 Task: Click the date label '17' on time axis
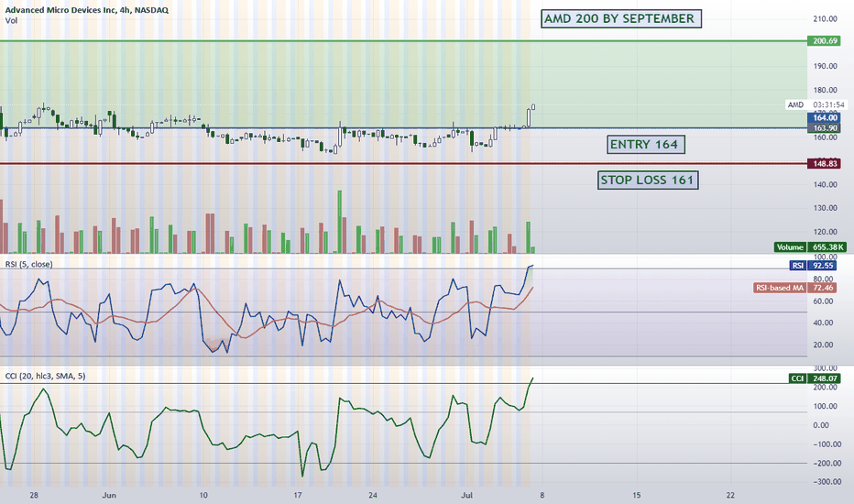pyautogui.click(x=298, y=495)
